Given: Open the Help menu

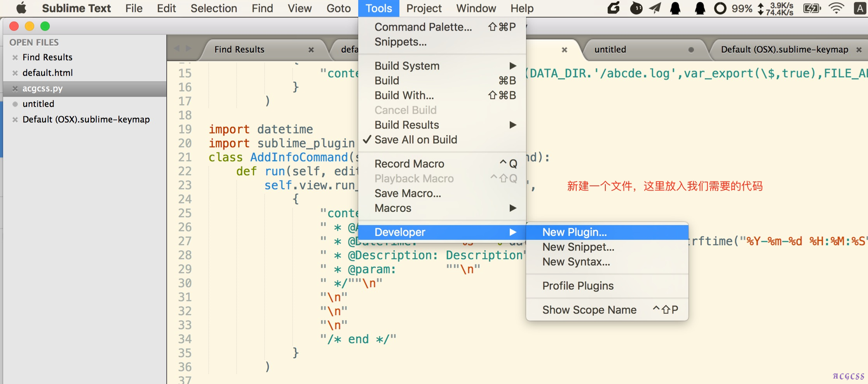Looking at the screenshot, I should [x=522, y=8].
